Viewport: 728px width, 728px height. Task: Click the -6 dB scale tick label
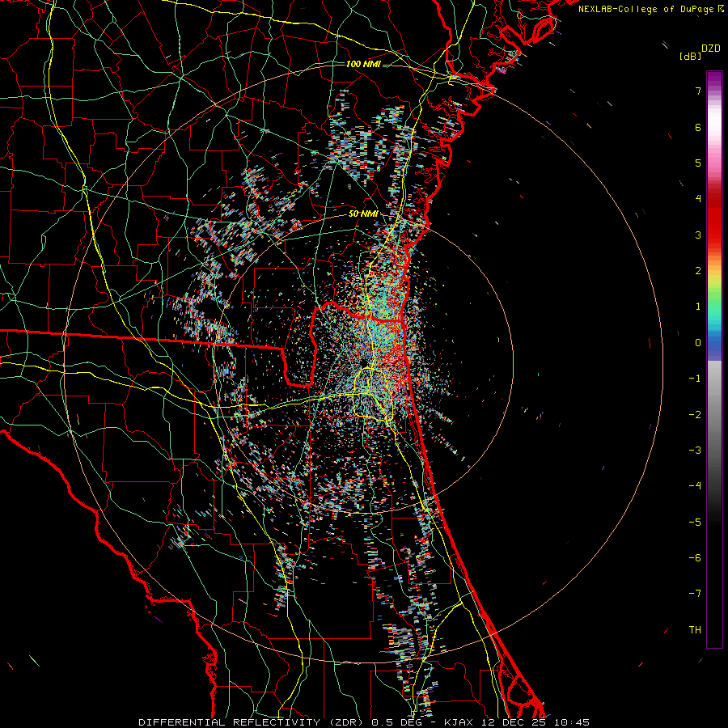click(695, 558)
